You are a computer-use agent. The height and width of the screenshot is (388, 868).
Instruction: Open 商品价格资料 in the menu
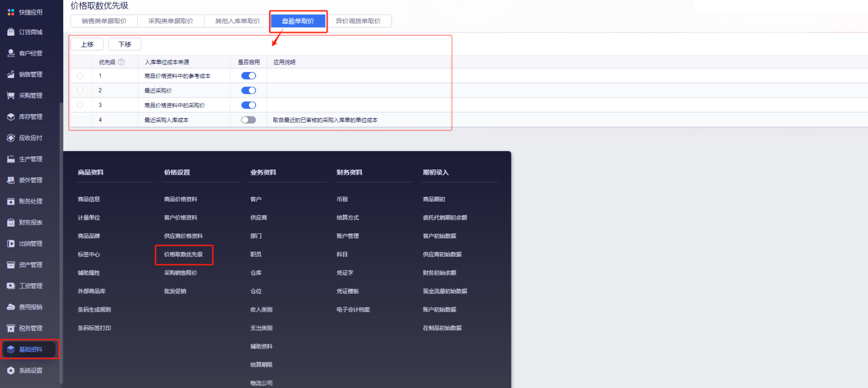(x=181, y=199)
